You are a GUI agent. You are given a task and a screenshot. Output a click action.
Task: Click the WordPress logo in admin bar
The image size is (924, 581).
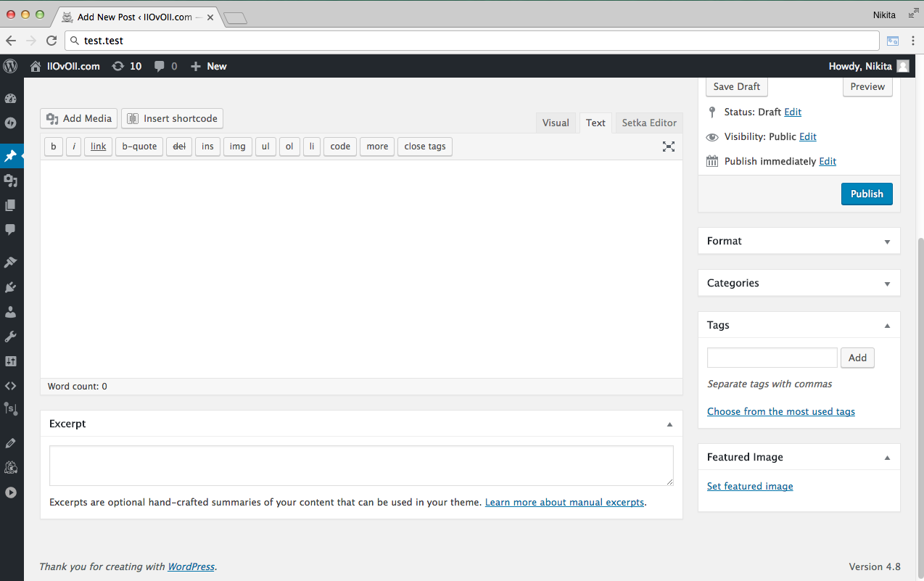[11, 66]
